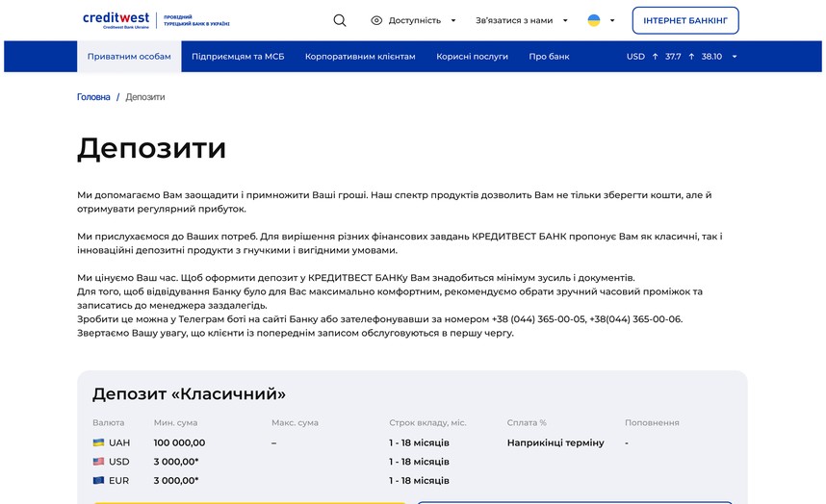This screenshot has width=826, height=504.
Task: Click the Creditwest bank logo
Action: (116, 20)
